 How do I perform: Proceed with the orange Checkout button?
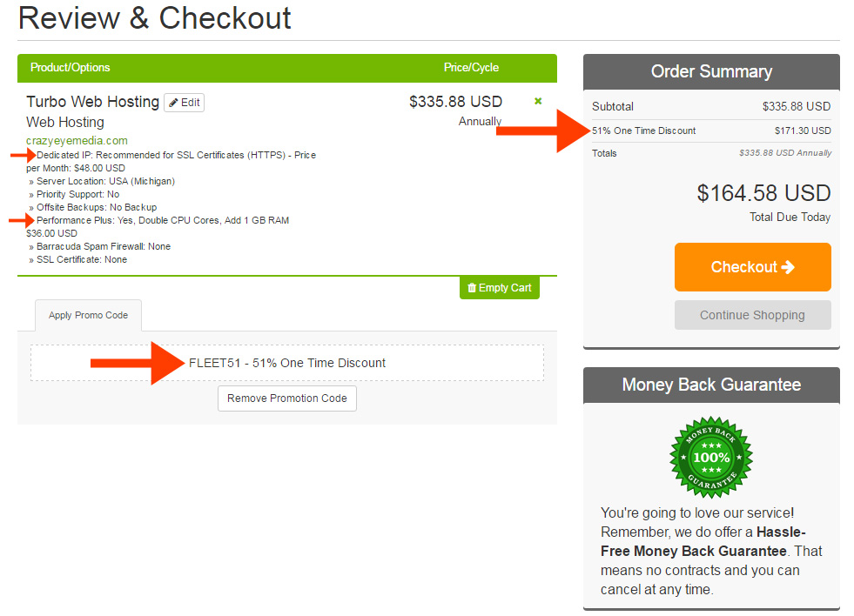tap(753, 267)
